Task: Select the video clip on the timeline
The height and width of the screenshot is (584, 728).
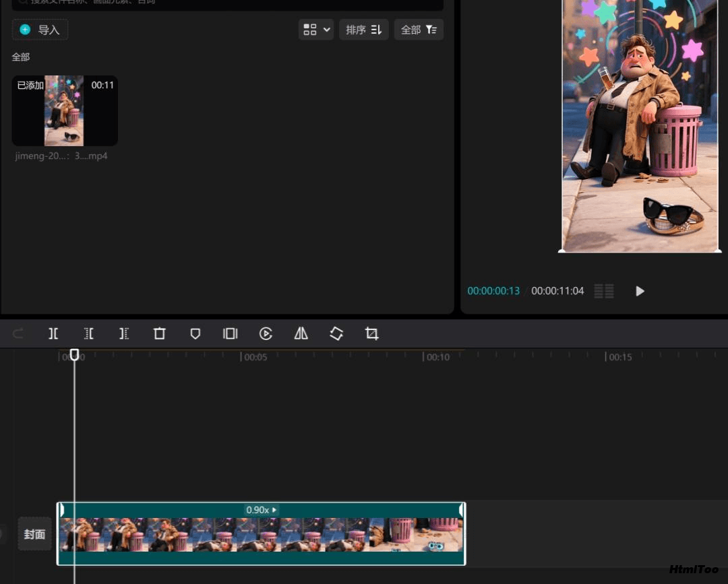Action: pos(261,534)
